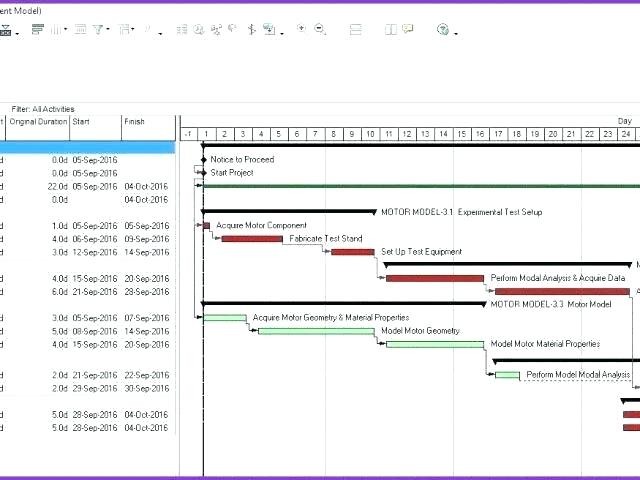Click the bars layout icon in toolbar

[38, 30]
